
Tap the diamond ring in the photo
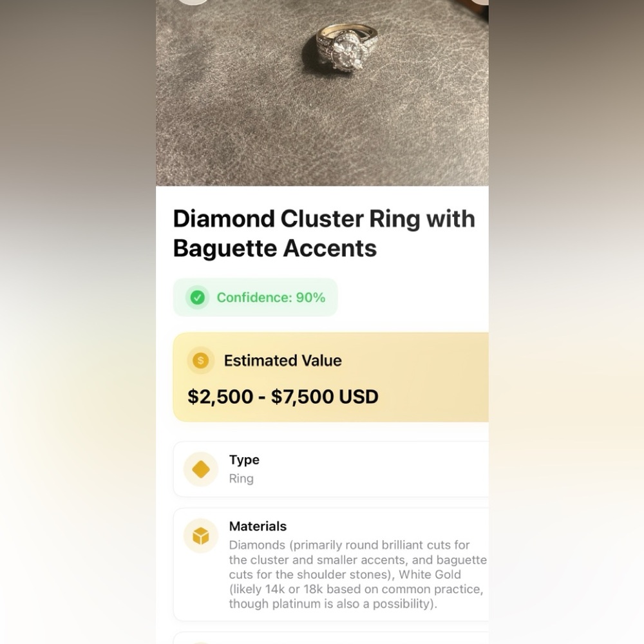(346, 47)
